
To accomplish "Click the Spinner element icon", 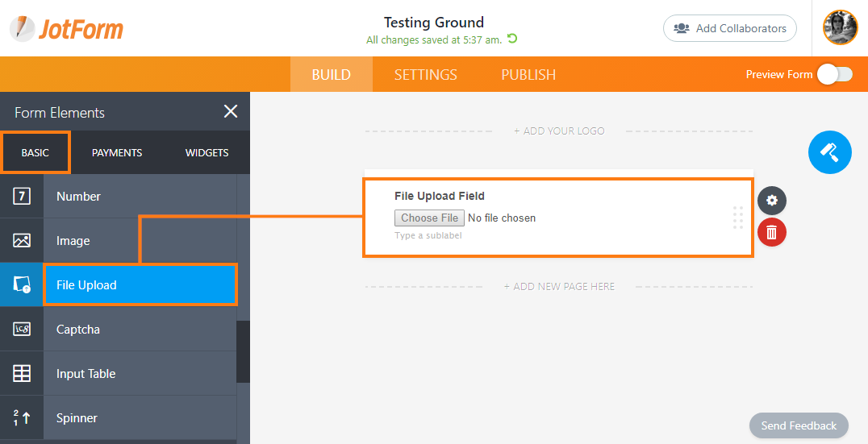I will (x=22, y=417).
